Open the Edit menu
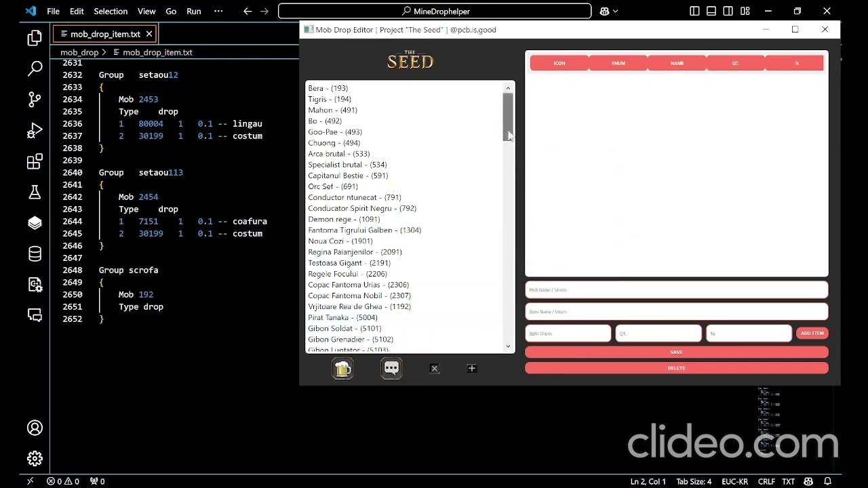 pyautogui.click(x=77, y=11)
